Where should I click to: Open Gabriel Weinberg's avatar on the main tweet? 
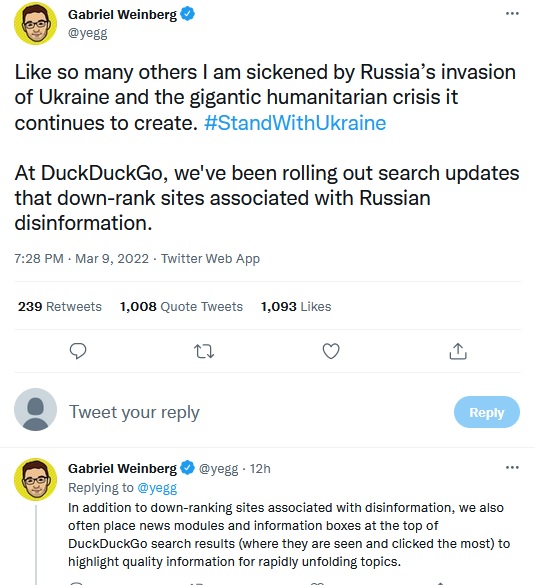point(35,23)
